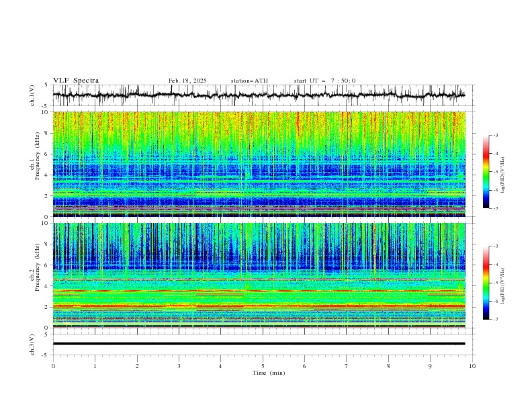Click the ch.2 spectrogram color scale bar

(486, 283)
